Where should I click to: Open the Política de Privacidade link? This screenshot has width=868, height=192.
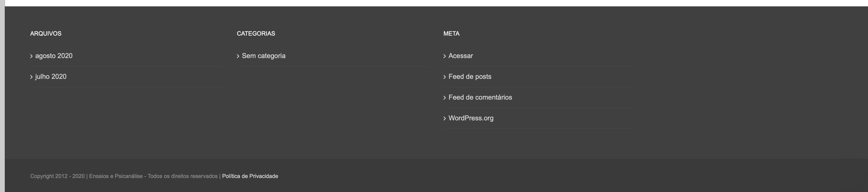pyautogui.click(x=250, y=176)
